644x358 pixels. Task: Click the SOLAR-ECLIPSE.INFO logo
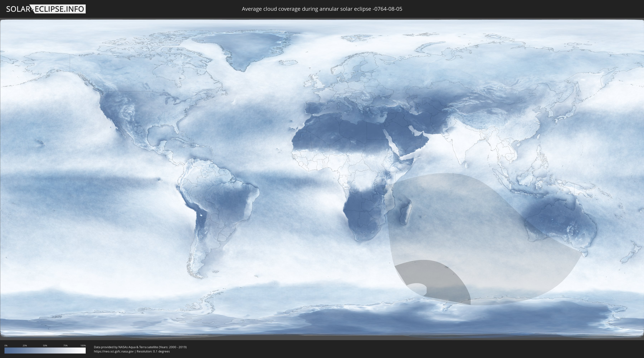point(45,9)
